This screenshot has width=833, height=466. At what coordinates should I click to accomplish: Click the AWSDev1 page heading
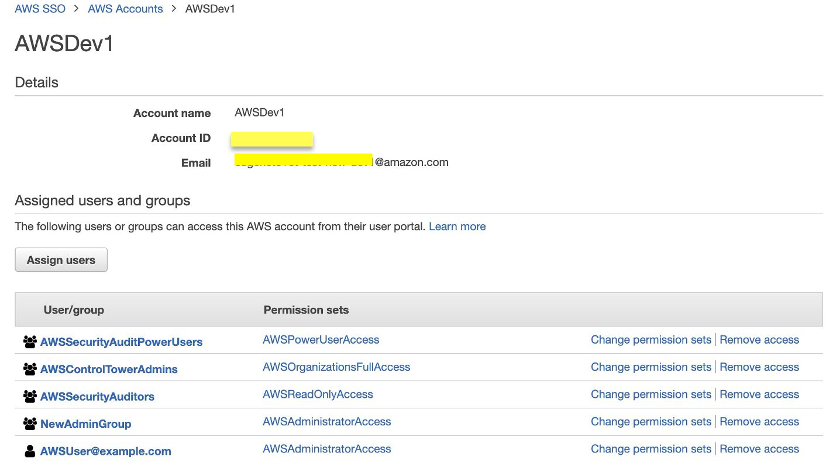[x=64, y=44]
